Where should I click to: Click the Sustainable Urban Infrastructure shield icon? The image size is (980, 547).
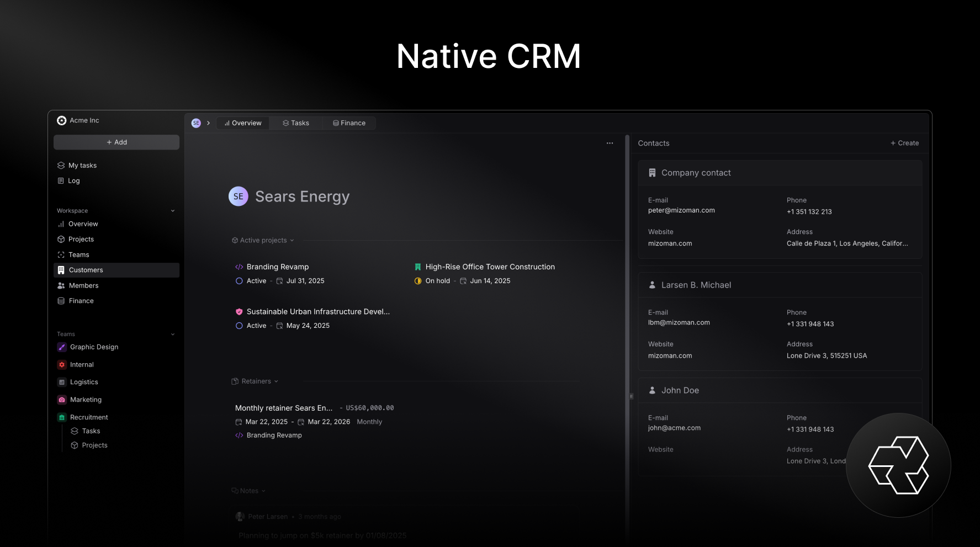[x=239, y=312]
